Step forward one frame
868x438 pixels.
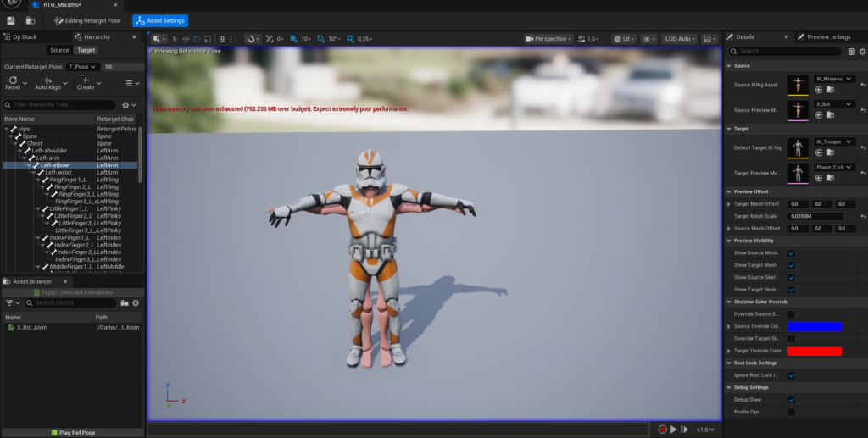click(684, 430)
